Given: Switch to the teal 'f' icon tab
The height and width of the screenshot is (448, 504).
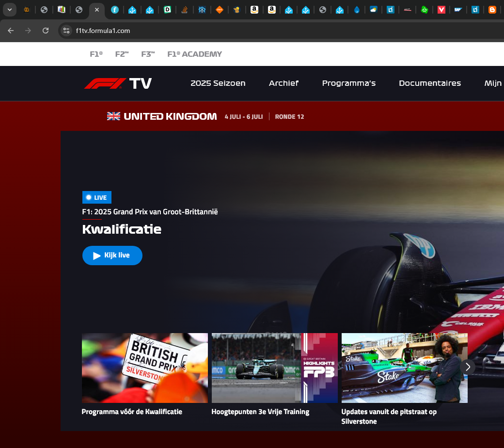Looking at the screenshot, I should pos(115,10).
